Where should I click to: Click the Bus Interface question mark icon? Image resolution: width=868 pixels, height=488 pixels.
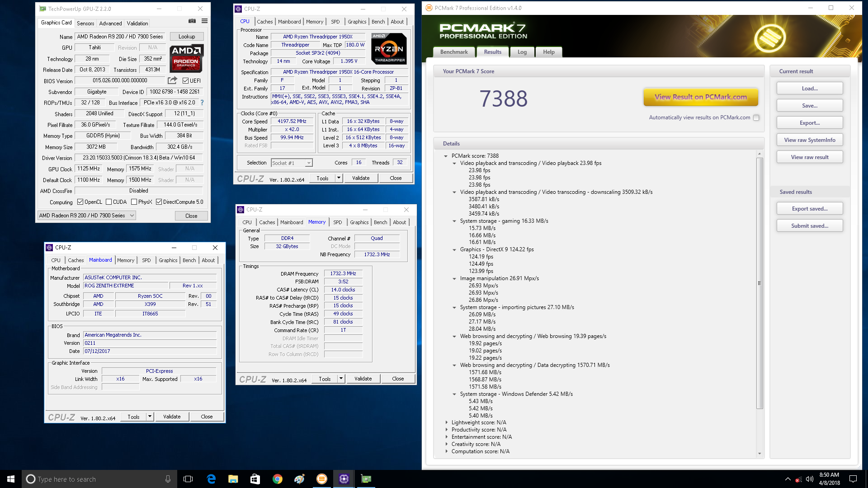click(x=202, y=103)
